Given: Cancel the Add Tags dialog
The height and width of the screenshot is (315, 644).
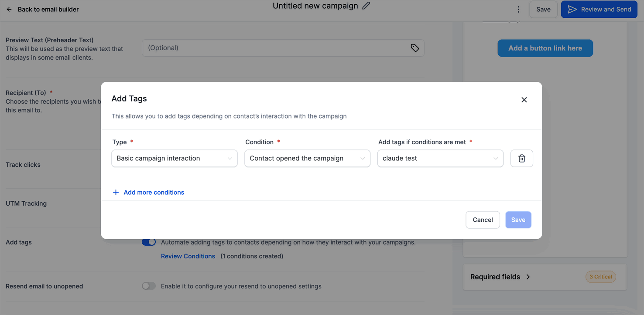Looking at the screenshot, I should click(x=483, y=220).
